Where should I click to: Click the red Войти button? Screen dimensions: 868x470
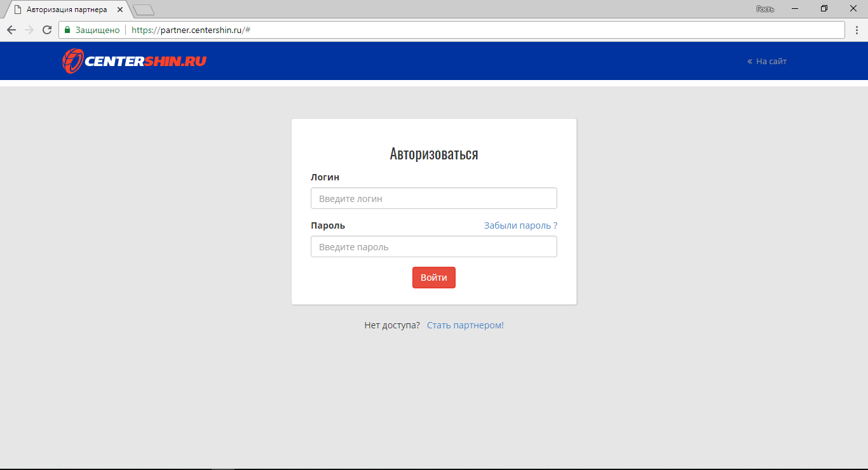434,278
